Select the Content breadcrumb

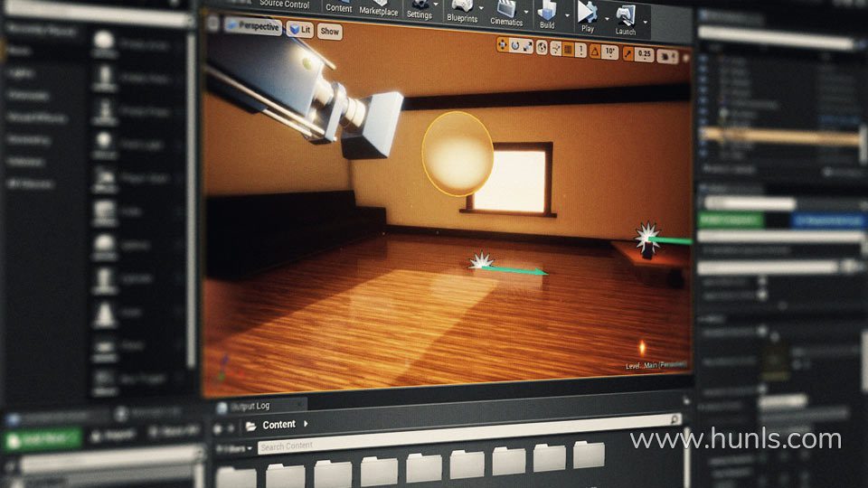coord(278,425)
